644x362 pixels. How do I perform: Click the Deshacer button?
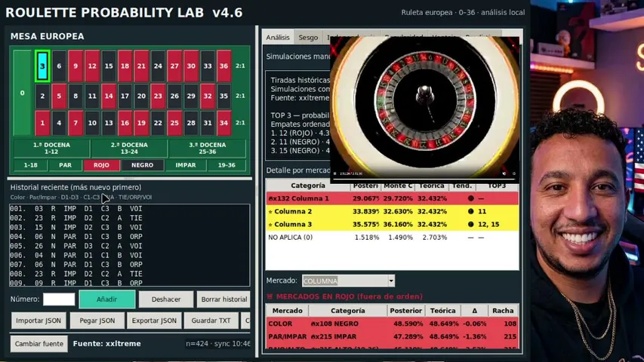pos(166,299)
